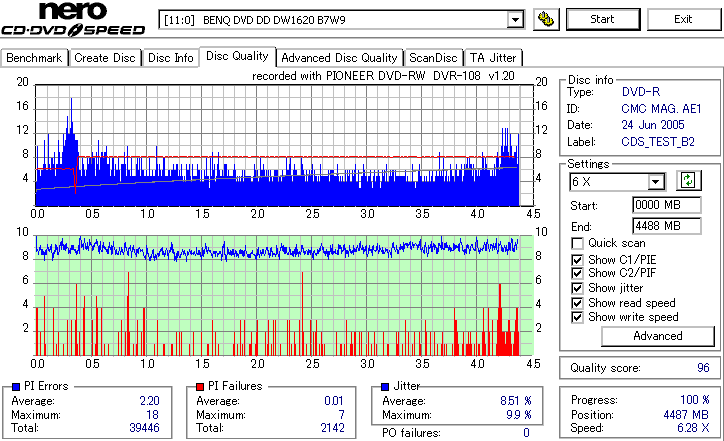This screenshot has height=441, width=724.
Task: Click the End position field 4488 MB
Action: (x=666, y=226)
